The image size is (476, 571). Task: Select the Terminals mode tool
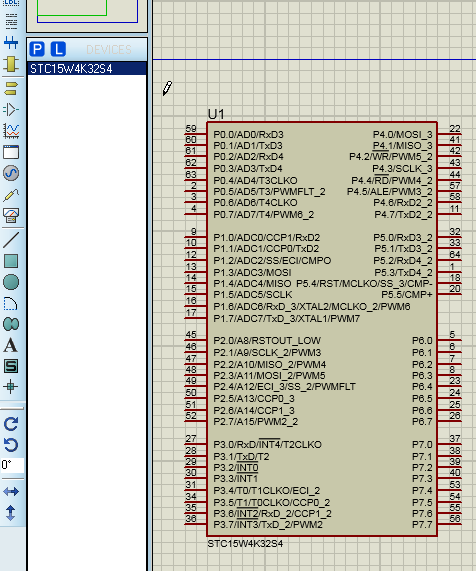(x=11, y=88)
